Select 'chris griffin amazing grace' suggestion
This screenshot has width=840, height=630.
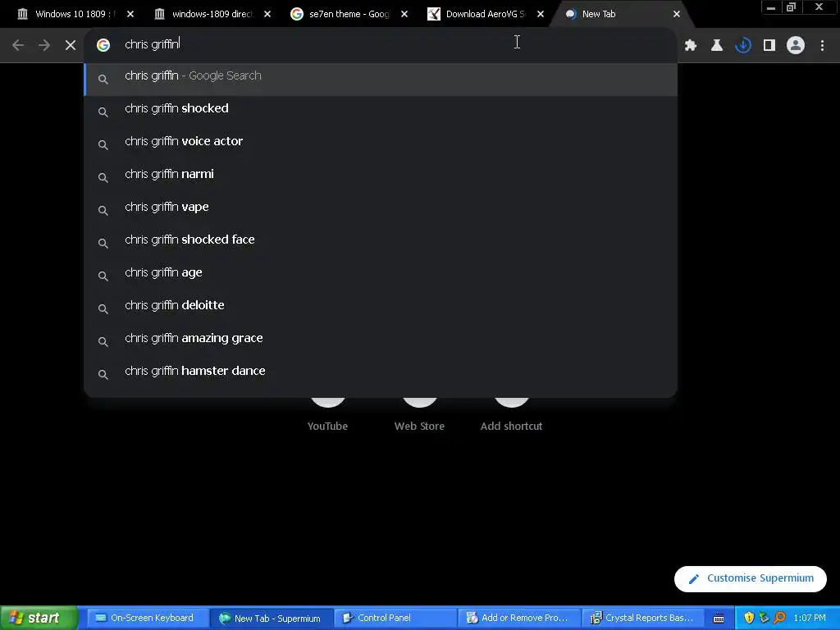pyautogui.click(x=381, y=341)
